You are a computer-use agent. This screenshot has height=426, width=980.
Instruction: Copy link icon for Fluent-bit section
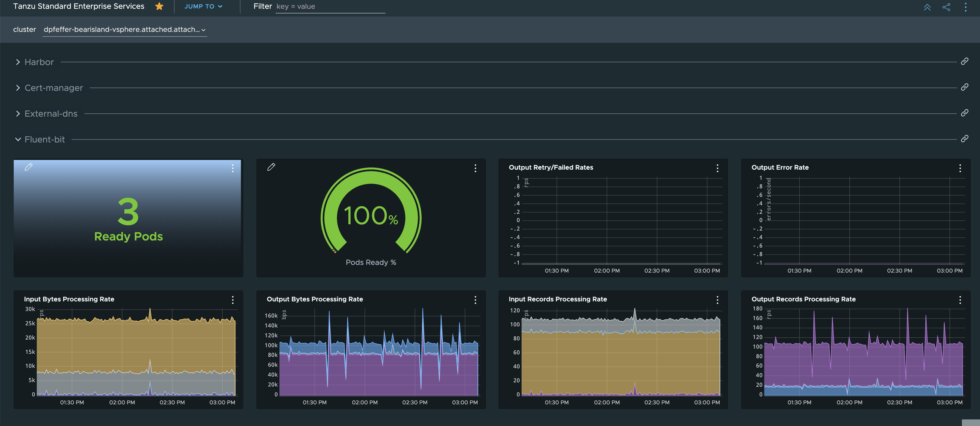(x=964, y=139)
